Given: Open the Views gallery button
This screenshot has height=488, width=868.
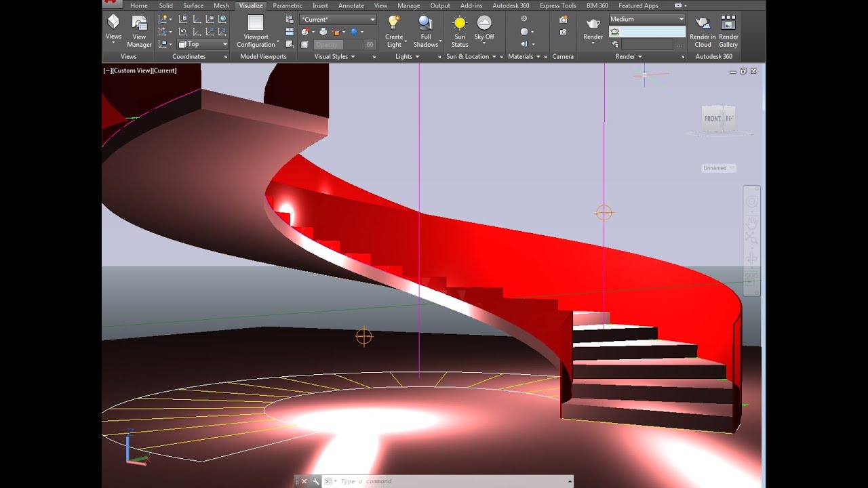Looking at the screenshot, I should (113, 30).
